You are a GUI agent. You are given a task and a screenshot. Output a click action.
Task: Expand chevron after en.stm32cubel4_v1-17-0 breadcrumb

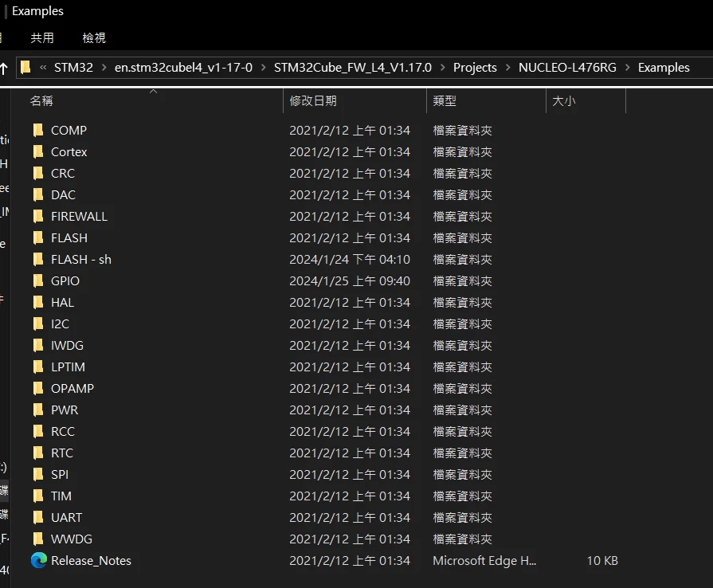263,68
